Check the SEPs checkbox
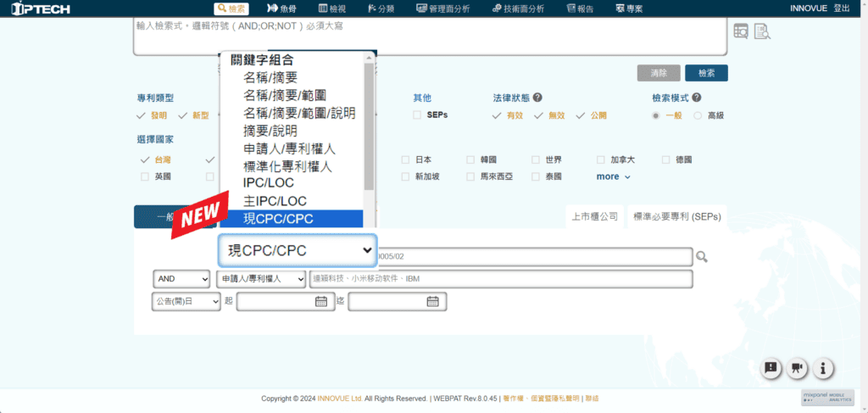 coord(417,115)
